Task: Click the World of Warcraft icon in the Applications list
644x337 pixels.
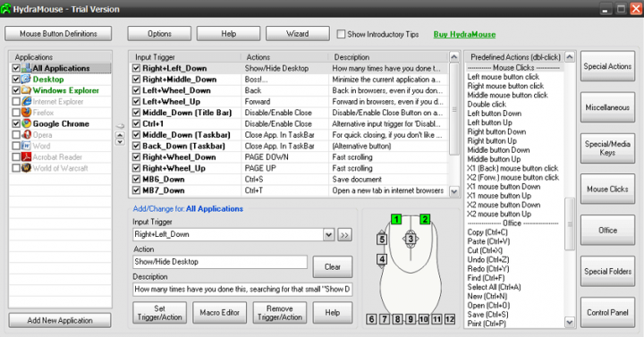Action: click(26, 167)
